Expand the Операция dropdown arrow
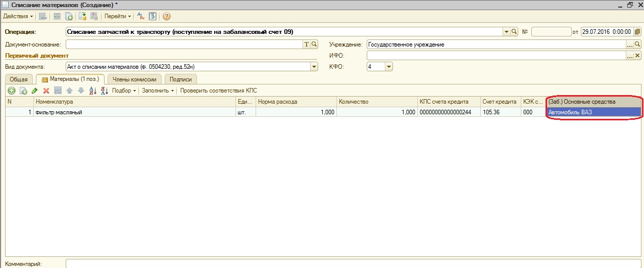This screenshot has height=268, width=644. [x=507, y=31]
